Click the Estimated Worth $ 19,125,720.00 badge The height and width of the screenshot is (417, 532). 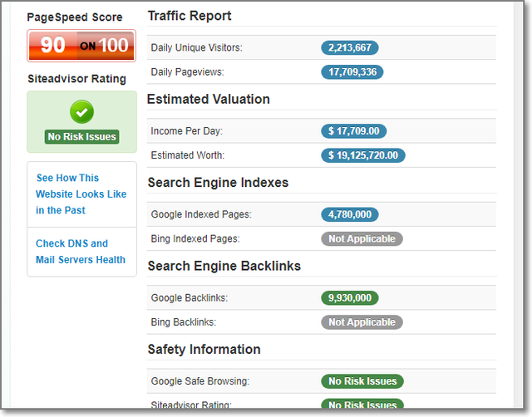point(362,155)
